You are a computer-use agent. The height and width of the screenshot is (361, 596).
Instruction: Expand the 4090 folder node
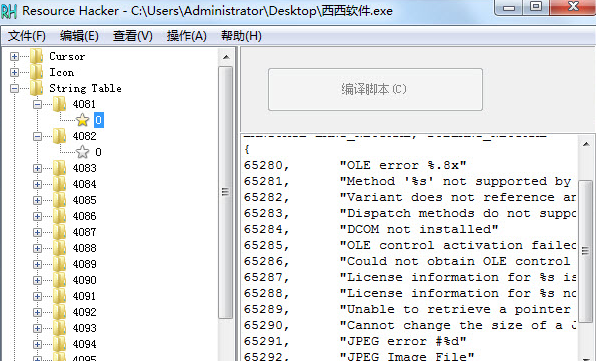pyautogui.click(x=37, y=280)
